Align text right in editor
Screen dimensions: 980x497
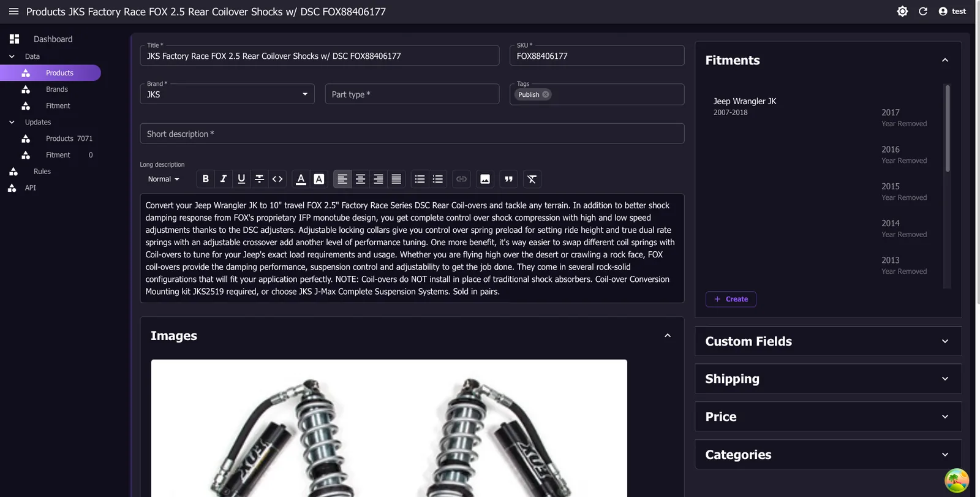coord(379,179)
